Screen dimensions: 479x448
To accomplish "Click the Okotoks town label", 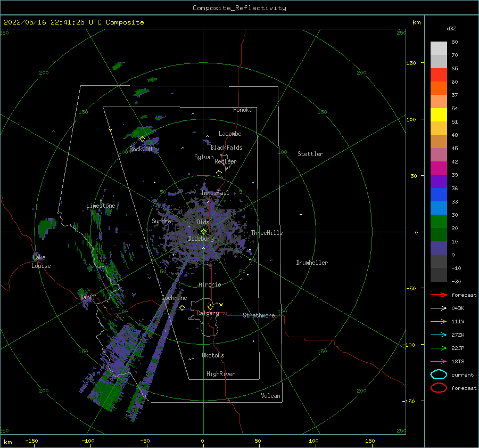I will (x=213, y=355).
